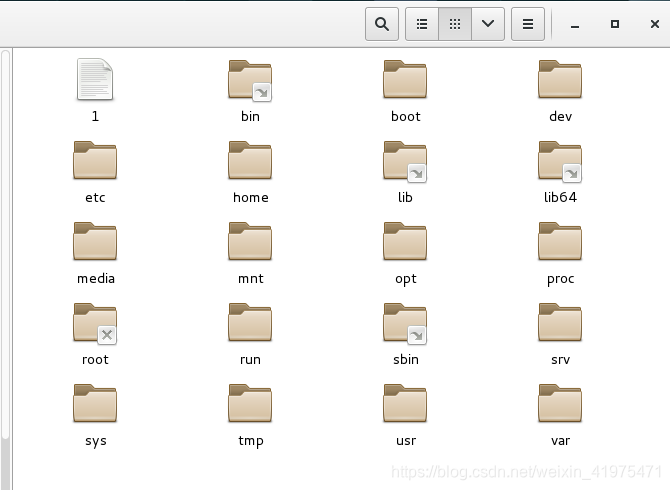This screenshot has height=490, width=670.
Task: Select the etc folder icon
Action: (95, 160)
